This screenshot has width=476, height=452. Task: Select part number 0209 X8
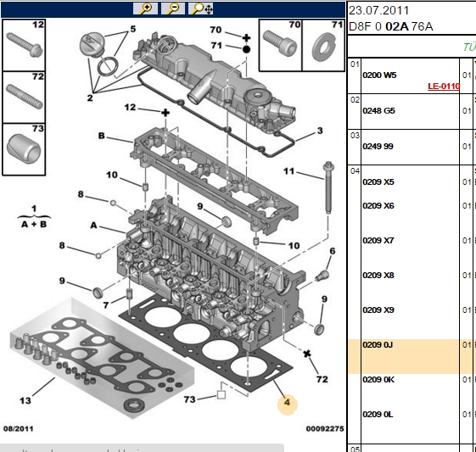click(378, 275)
